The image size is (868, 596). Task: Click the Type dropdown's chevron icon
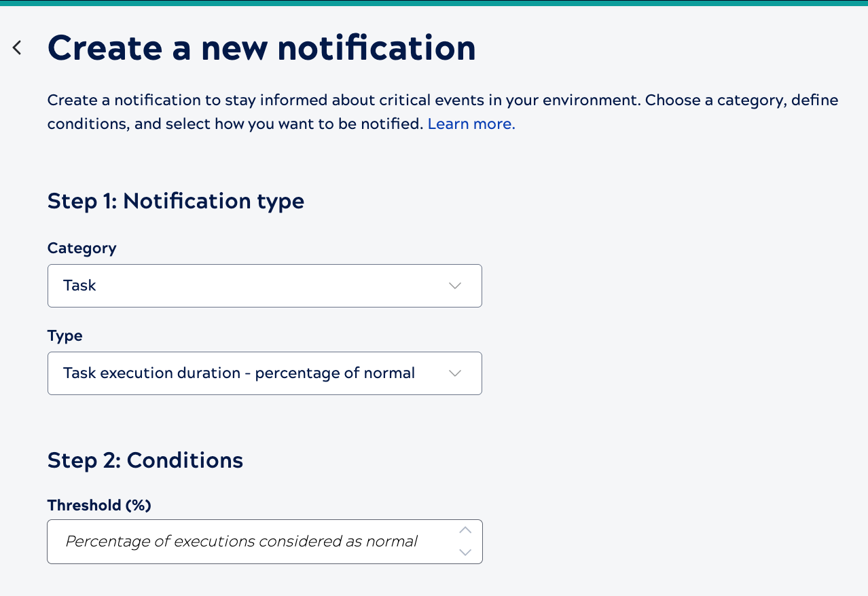tap(454, 373)
